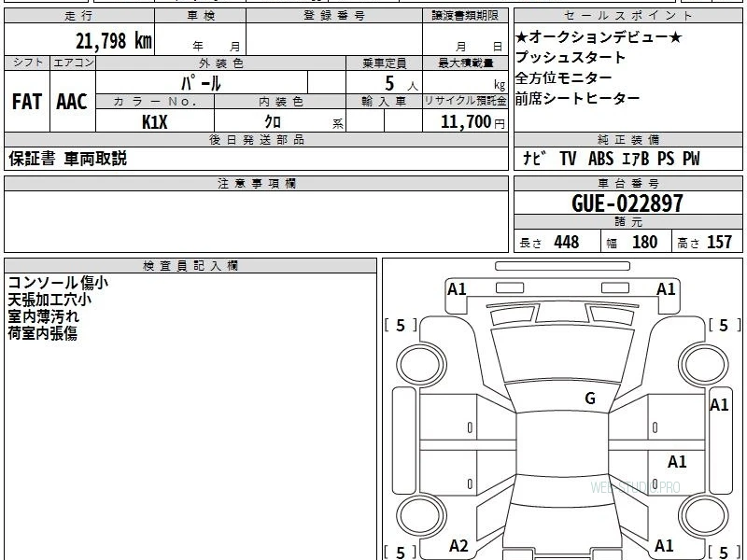Viewport: 747px width, 560px height.
Task: Select the "前席シートヒーター" sales point
Action: pos(577,98)
